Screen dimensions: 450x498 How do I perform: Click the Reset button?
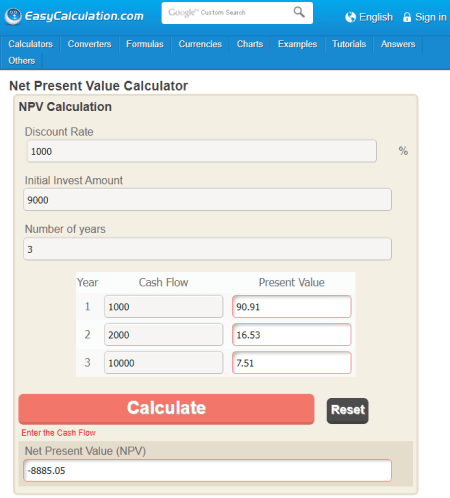[x=348, y=410]
